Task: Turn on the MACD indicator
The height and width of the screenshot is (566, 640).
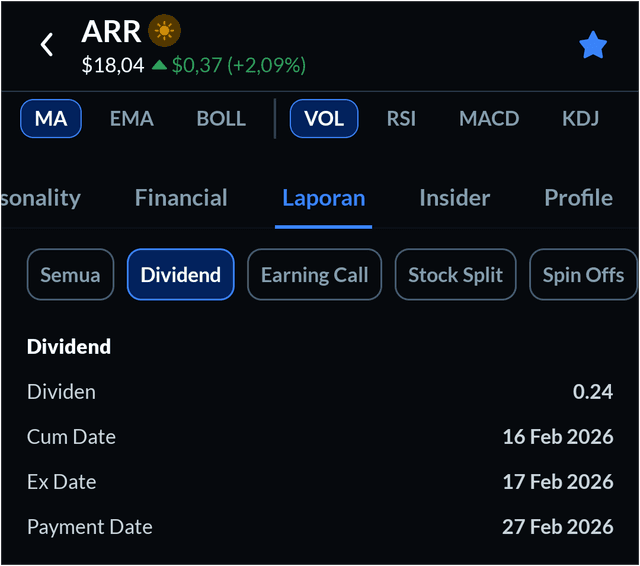Action: pos(489,119)
